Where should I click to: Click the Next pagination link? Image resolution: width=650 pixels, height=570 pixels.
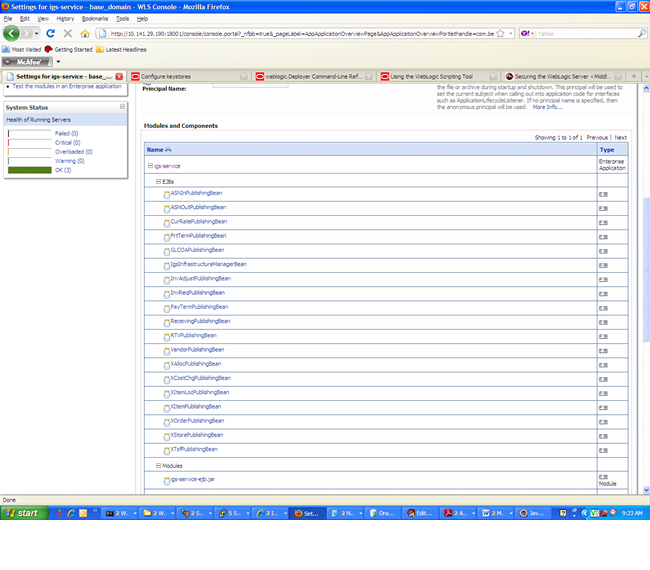point(621,137)
